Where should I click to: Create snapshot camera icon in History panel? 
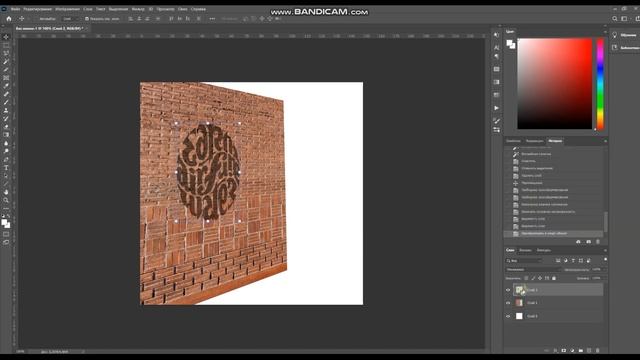[588, 242]
